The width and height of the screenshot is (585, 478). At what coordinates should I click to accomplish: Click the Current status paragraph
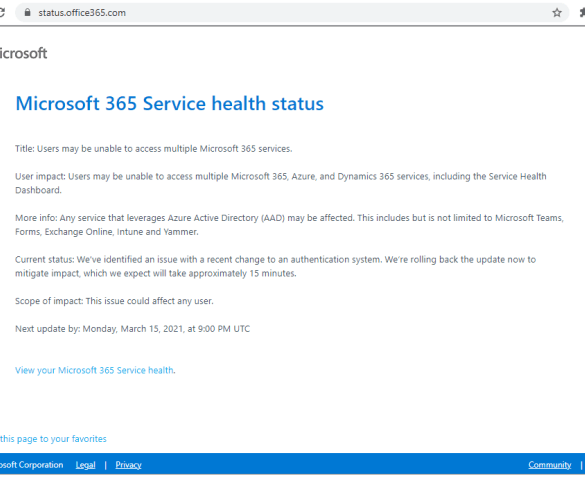click(x=275, y=266)
